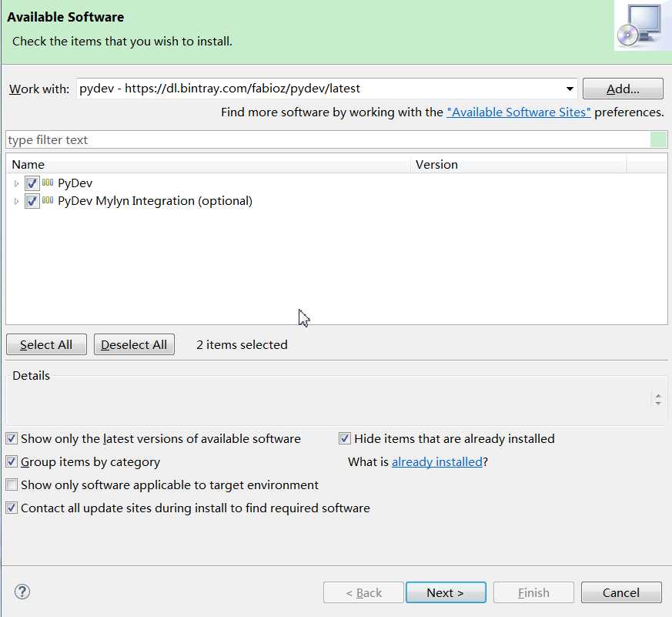Click the Name column header
Image resolution: width=672 pixels, height=617 pixels.
tap(209, 165)
